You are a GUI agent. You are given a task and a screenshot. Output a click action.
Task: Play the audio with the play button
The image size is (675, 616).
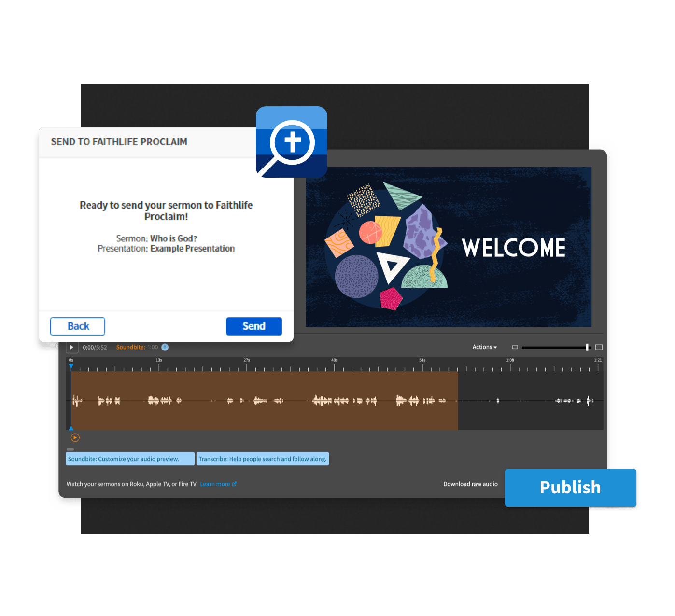point(71,347)
